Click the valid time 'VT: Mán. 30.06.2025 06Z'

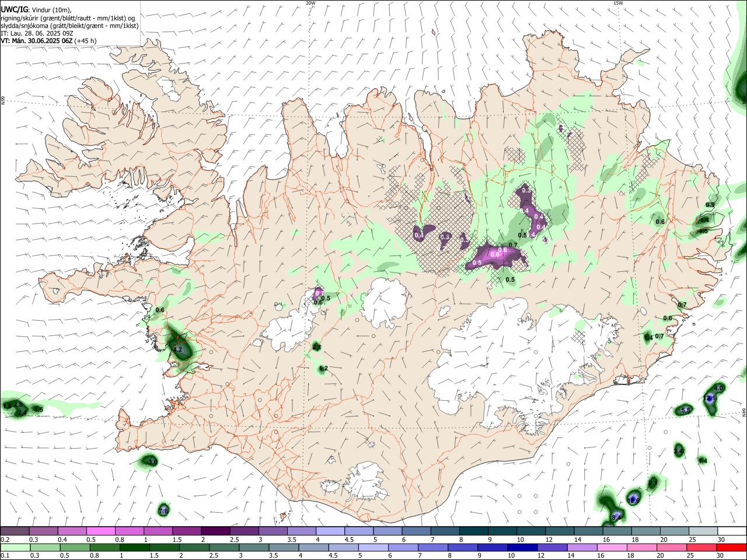[37, 41]
